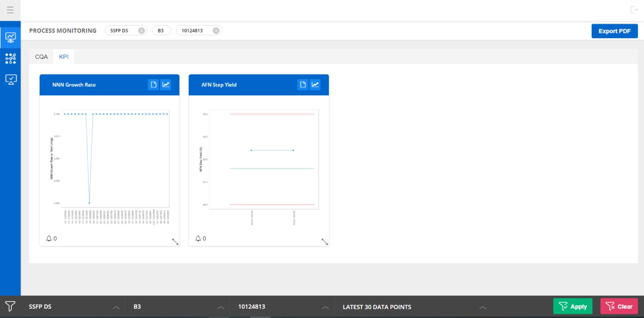Open the network nodes sidebar icon
This screenshot has height=318, width=644.
pyautogui.click(x=10, y=59)
